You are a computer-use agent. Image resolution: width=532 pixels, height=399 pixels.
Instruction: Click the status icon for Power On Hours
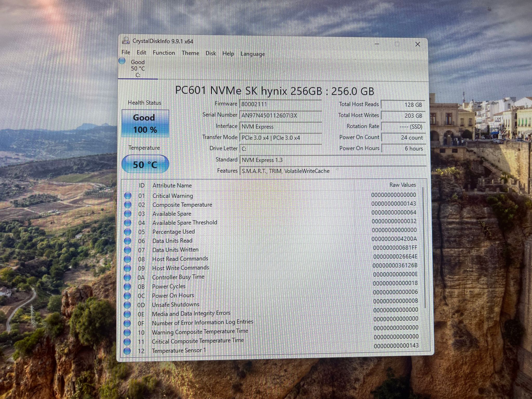click(127, 296)
